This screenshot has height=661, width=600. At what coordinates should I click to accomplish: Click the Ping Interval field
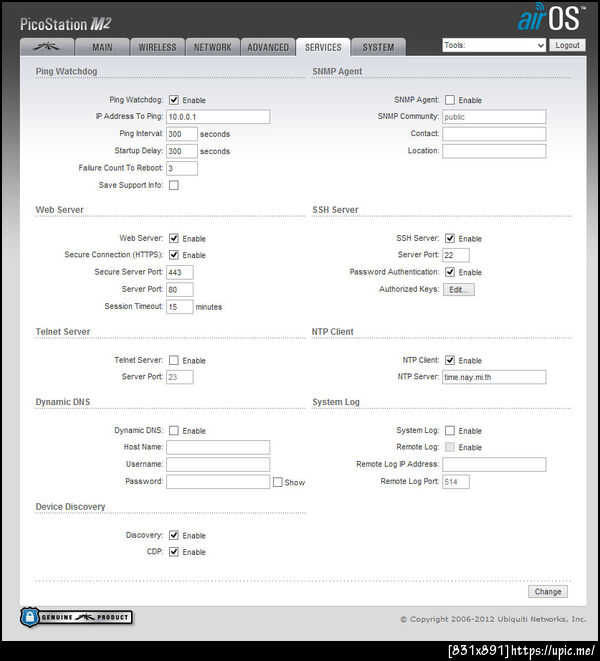182,134
